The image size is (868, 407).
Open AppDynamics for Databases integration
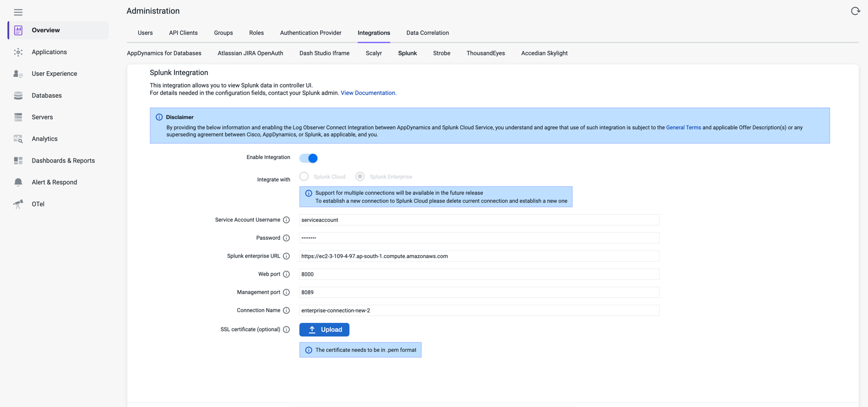[164, 53]
